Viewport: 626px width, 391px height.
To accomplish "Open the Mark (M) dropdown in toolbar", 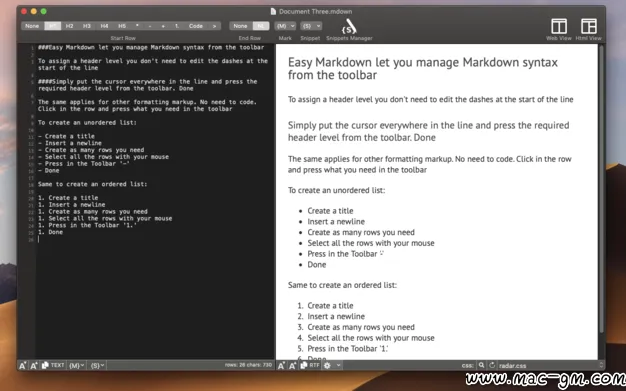I will click(285, 26).
